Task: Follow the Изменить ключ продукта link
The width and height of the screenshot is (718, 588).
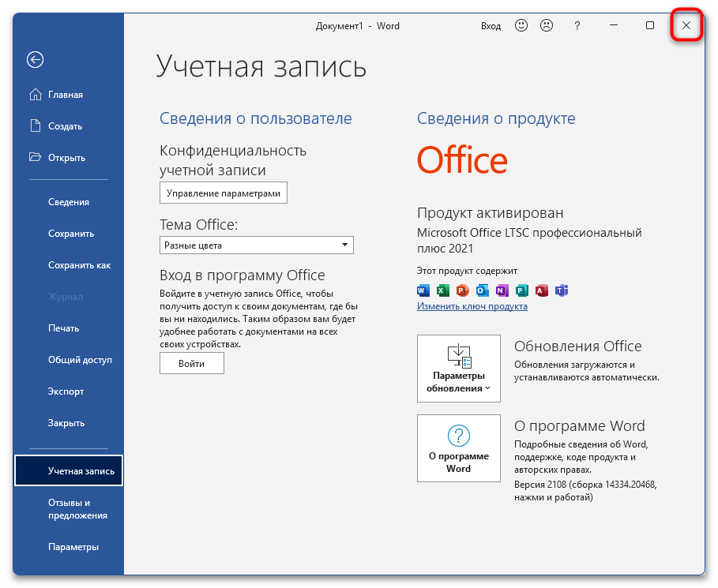Action: [x=471, y=306]
